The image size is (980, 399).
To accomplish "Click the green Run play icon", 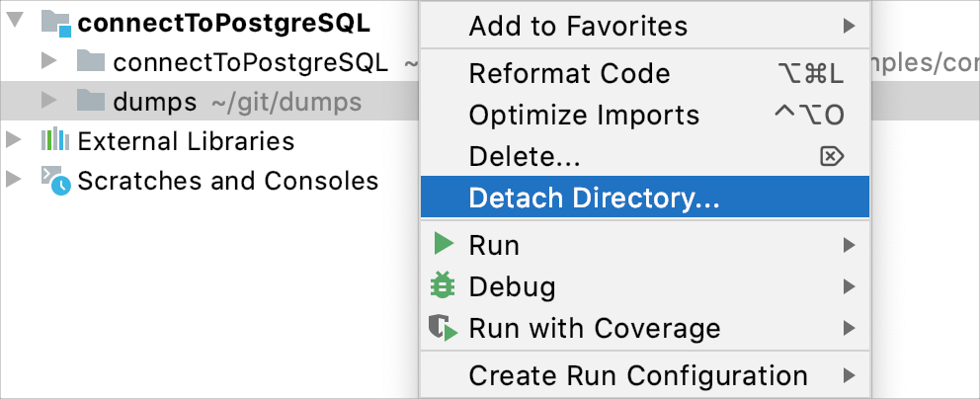I will point(445,244).
